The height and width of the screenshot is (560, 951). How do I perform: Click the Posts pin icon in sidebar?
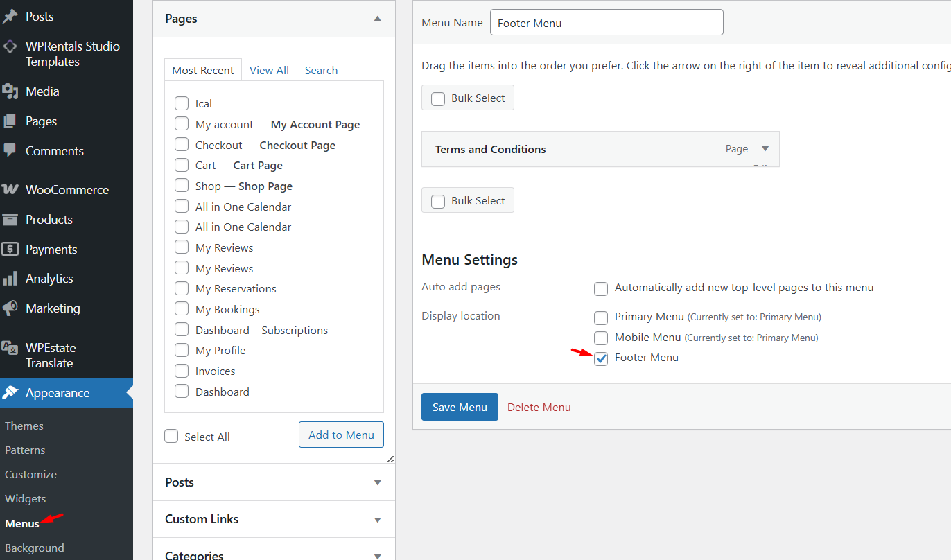10,17
